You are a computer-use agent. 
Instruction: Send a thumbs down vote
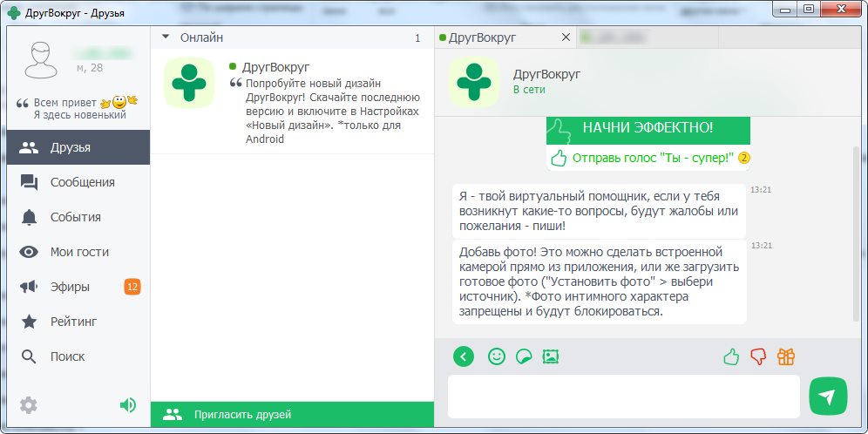pos(758,356)
